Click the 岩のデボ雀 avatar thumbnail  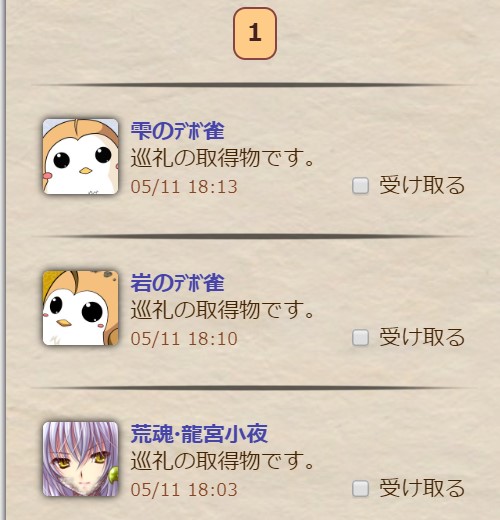click(80, 308)
